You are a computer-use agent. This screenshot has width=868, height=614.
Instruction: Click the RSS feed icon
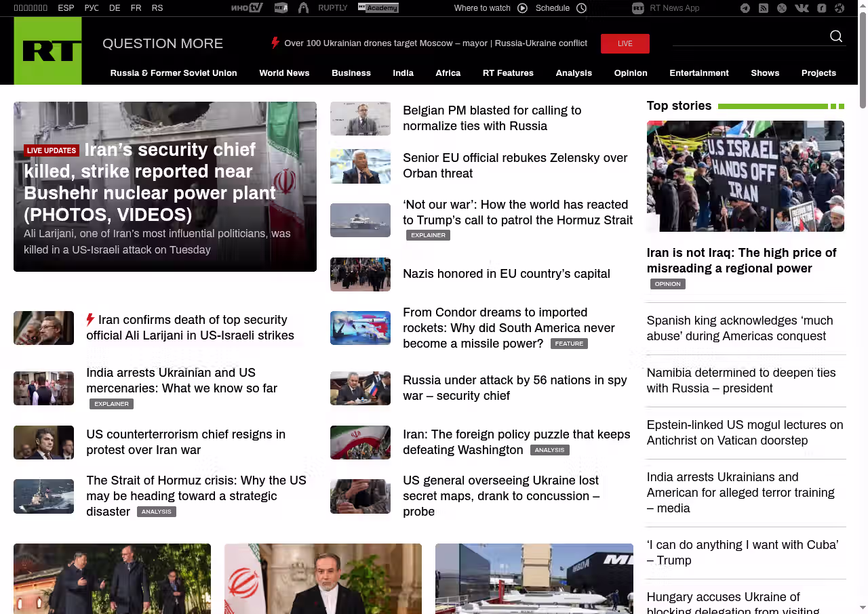tap(764, 8)
